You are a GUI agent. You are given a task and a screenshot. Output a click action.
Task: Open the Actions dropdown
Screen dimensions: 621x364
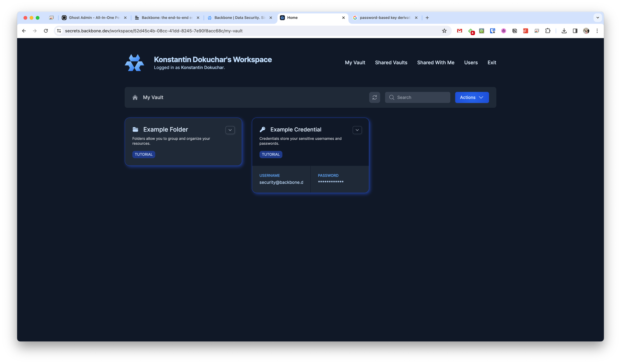click(472, 97)
